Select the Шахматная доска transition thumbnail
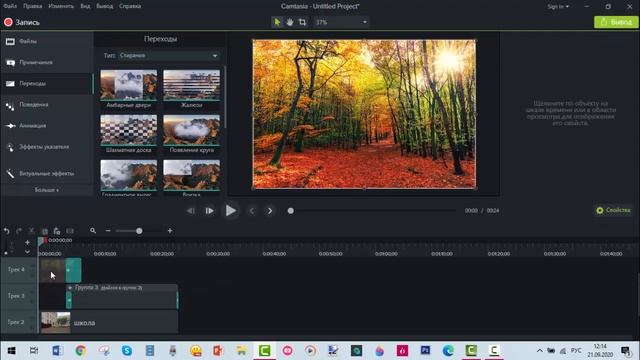The image size is (640, 360). pos(129,130)
